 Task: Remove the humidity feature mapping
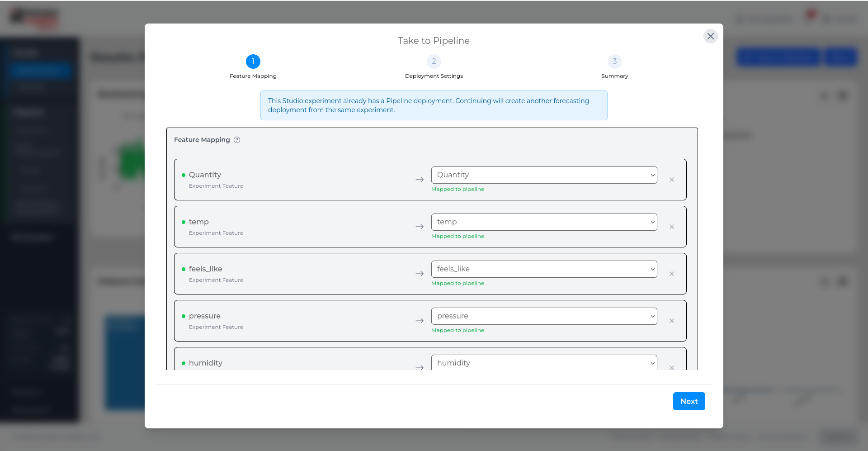coord(672,367)
